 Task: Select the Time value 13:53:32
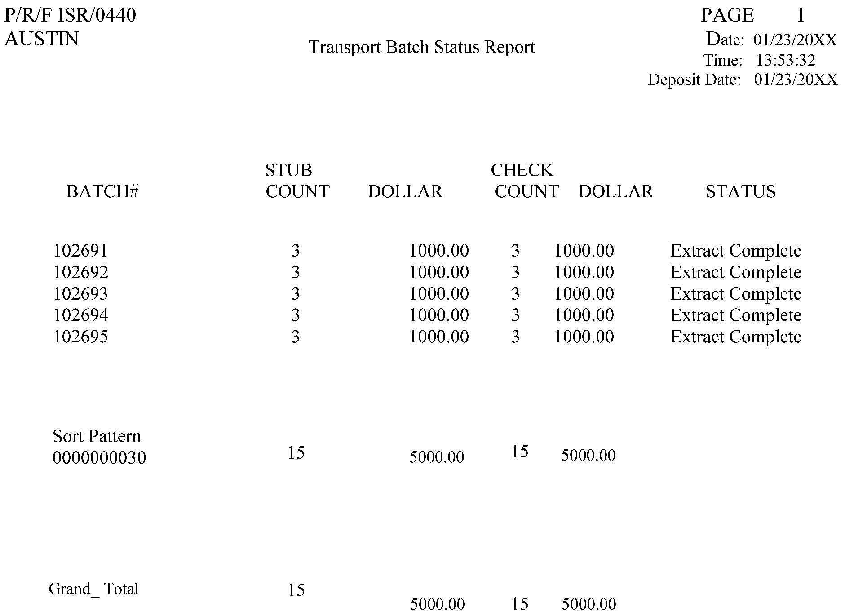[786, 60]
